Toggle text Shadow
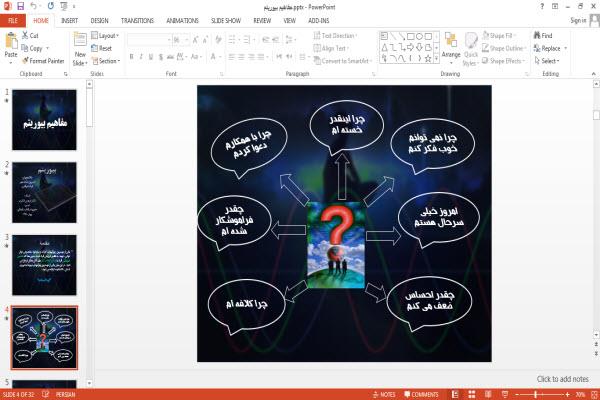 tap(161, 57)
